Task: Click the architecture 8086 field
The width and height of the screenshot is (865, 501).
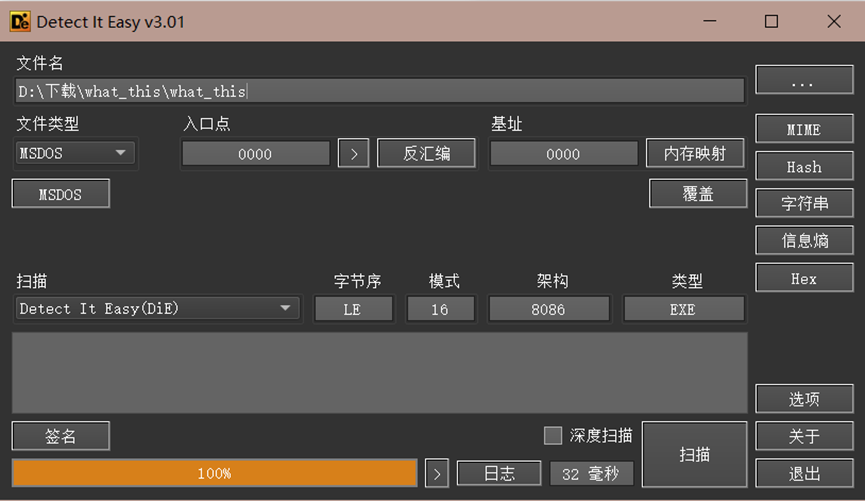Action: tap(549, 309)
